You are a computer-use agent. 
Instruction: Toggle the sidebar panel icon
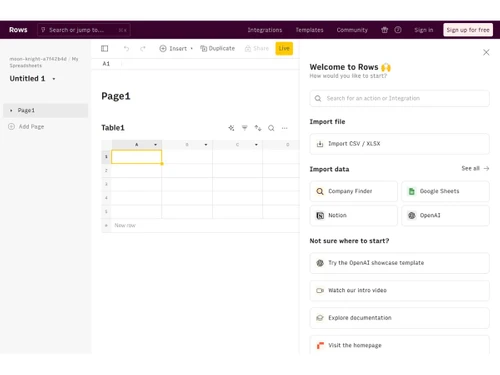point(104,49)
